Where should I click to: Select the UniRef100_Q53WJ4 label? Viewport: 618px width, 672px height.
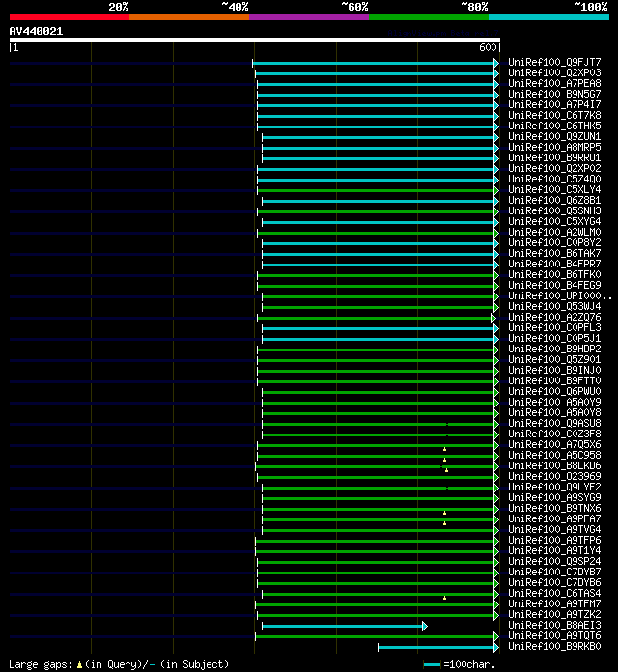coord(554,306)
